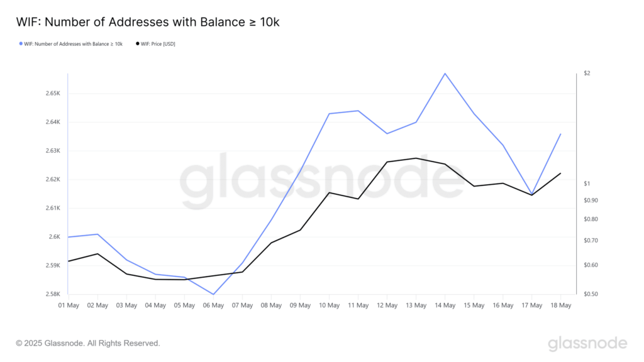This screenshot has width=644, height=362.
Task: Click the 10 May x-axis label
Action: pos(329,305)
